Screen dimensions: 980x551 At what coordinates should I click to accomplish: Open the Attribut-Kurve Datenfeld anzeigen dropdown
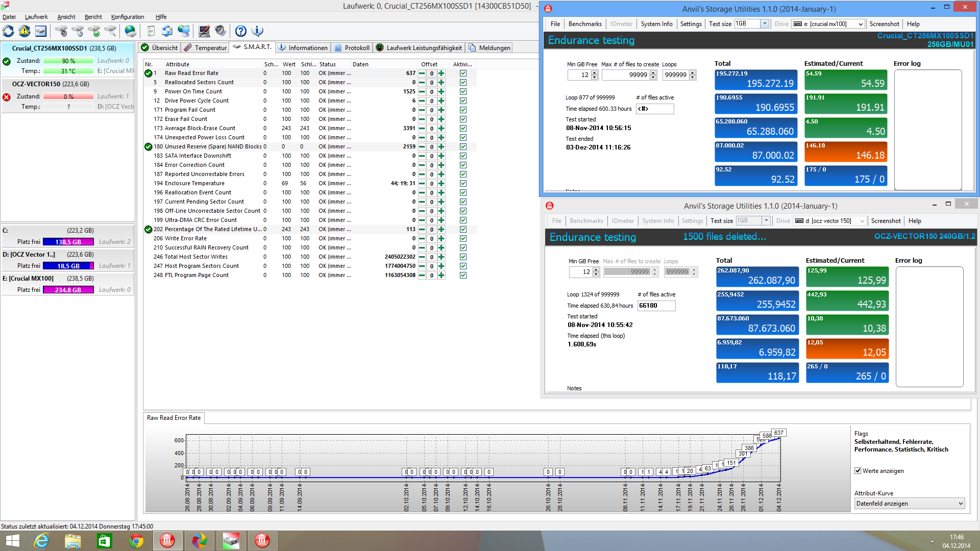click(910, 504)
